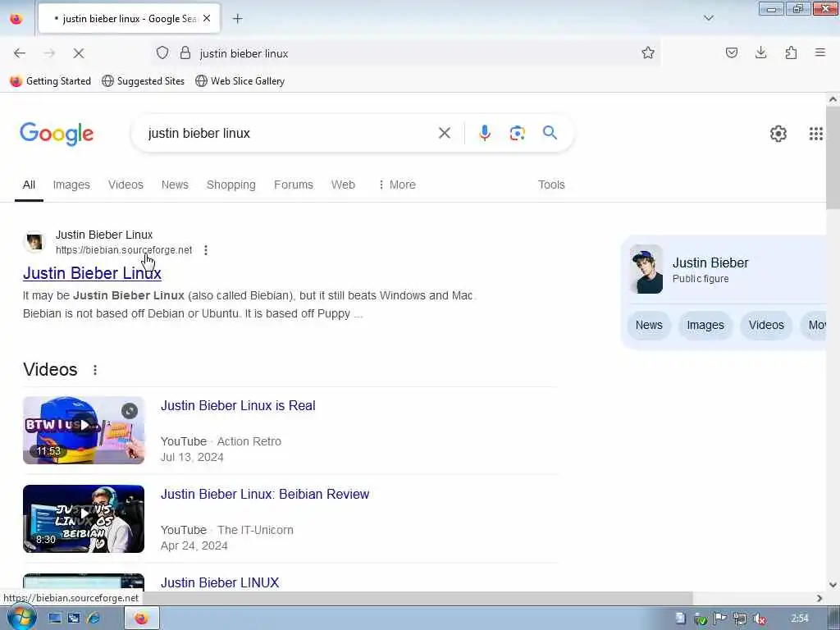Click the biebian.sourceforge.net site favicon
Viewport: 840px width, 630px height.
34,242
